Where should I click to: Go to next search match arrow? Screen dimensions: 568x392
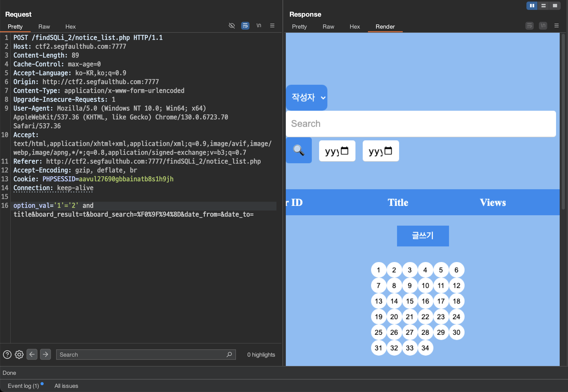[x=45, y=354]
